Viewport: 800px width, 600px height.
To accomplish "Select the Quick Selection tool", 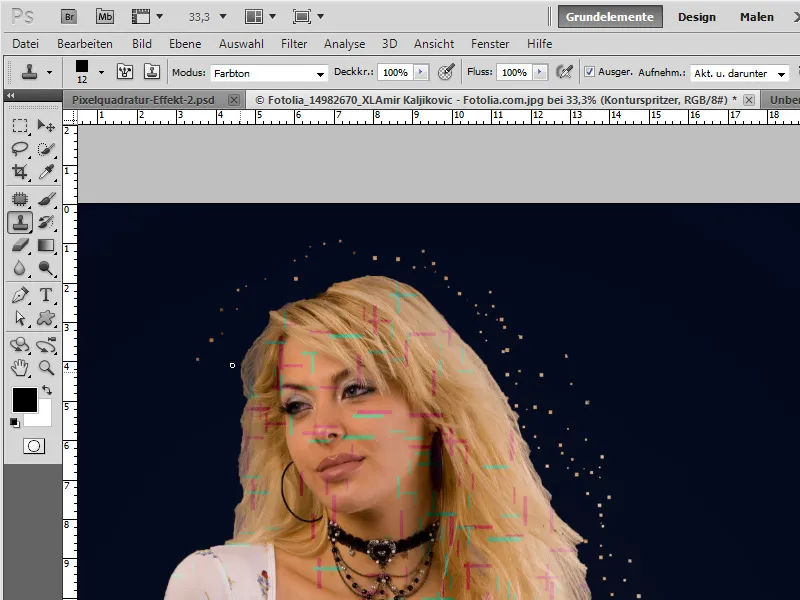I will click(x=46, y=148).
